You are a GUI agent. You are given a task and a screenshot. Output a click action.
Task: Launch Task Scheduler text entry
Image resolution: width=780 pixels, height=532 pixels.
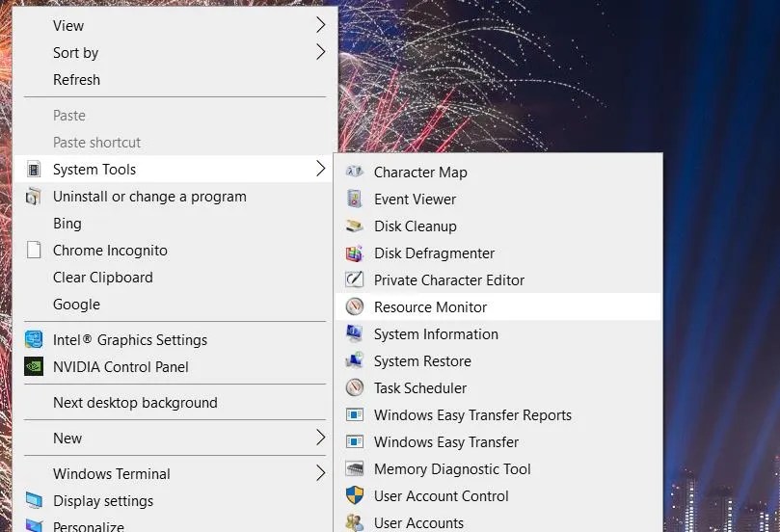420,387
